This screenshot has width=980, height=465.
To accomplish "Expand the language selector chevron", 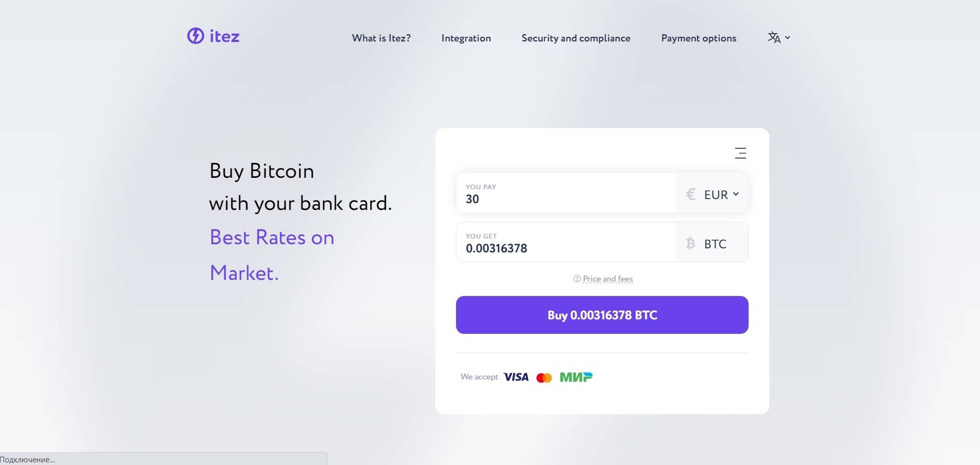I will click(788, 37).
